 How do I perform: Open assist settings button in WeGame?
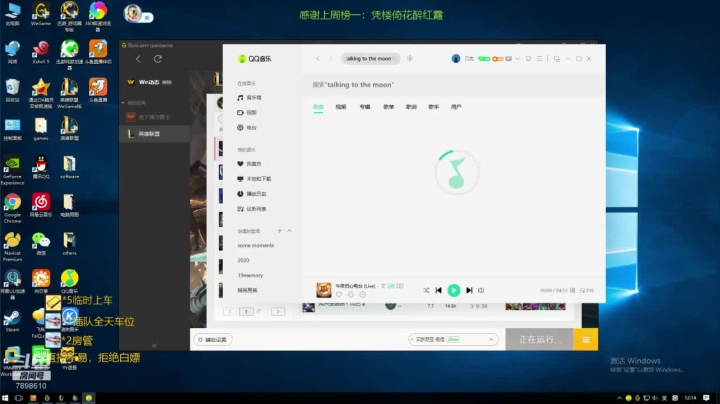click(x=213, y=340)
